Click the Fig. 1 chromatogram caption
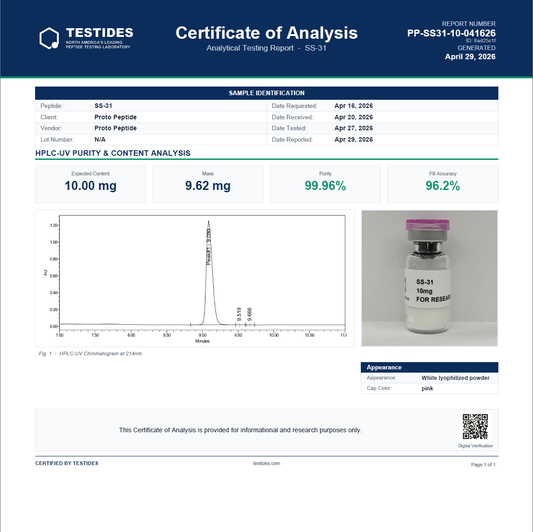 coord(90,354)
